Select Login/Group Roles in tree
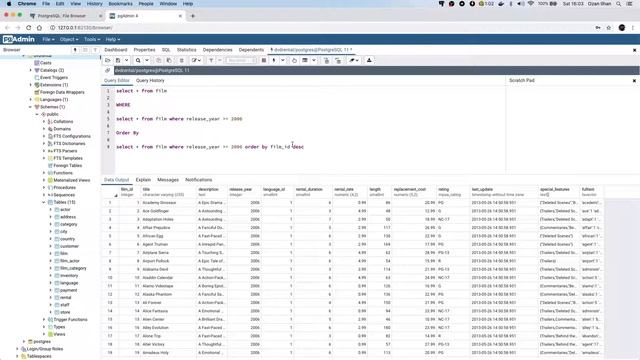 click(45, 349)
